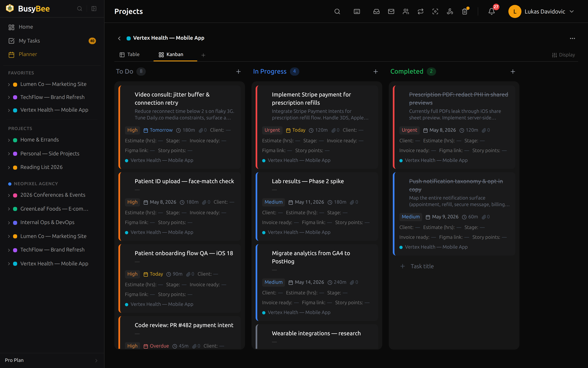Open the mail envelope icon
588x368 pixels.
click(x=391, y=11)
